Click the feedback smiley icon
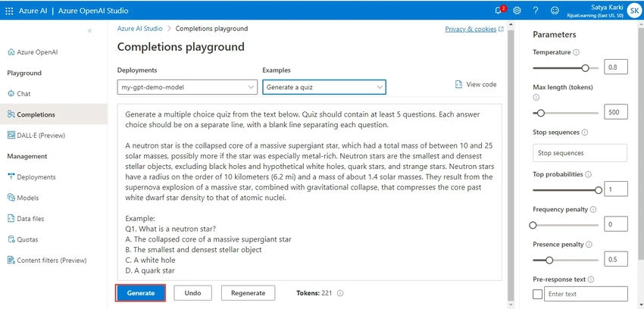This screenshot has width=644, height=309. click(555, 11)
